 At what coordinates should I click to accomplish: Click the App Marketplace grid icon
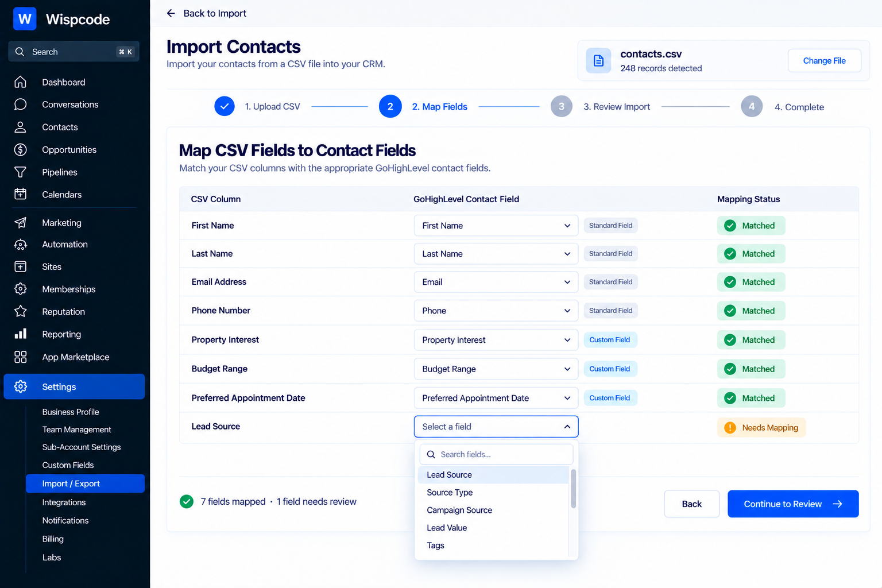pyautogui.click(x=20, y=357)
